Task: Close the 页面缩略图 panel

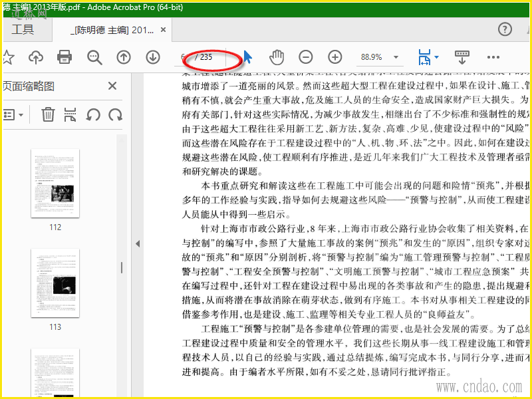Action: (112, 86)
